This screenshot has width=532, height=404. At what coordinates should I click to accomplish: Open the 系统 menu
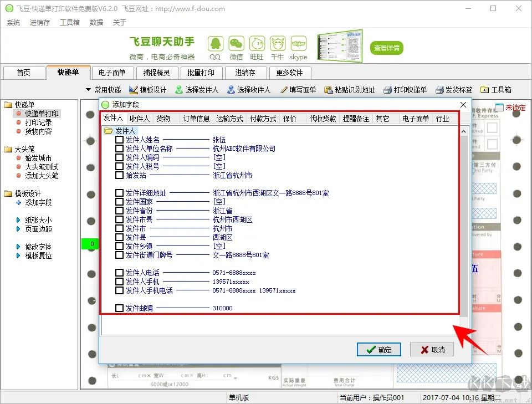point(13,22)
